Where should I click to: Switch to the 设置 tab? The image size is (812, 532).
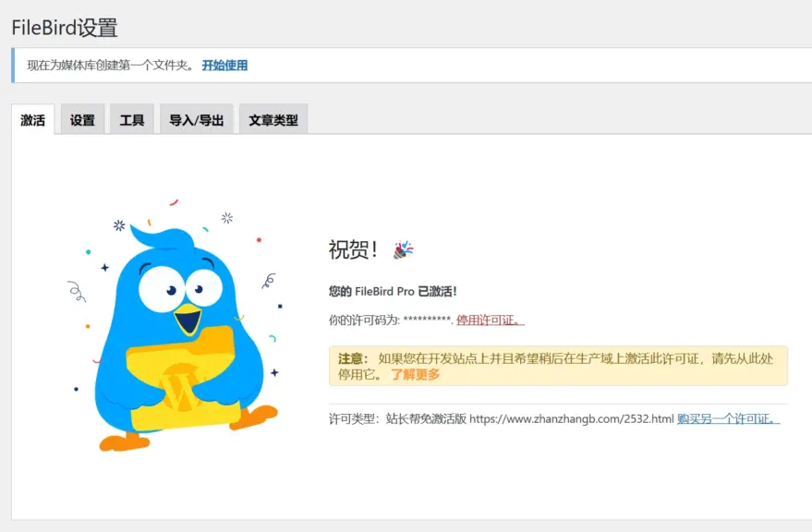tap(82, 119)
